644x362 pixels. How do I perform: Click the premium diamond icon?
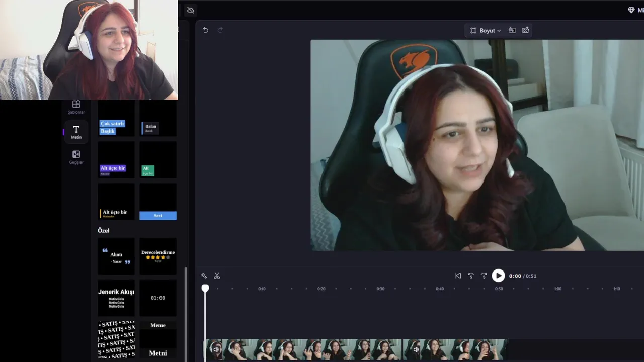tap(631, 10)
